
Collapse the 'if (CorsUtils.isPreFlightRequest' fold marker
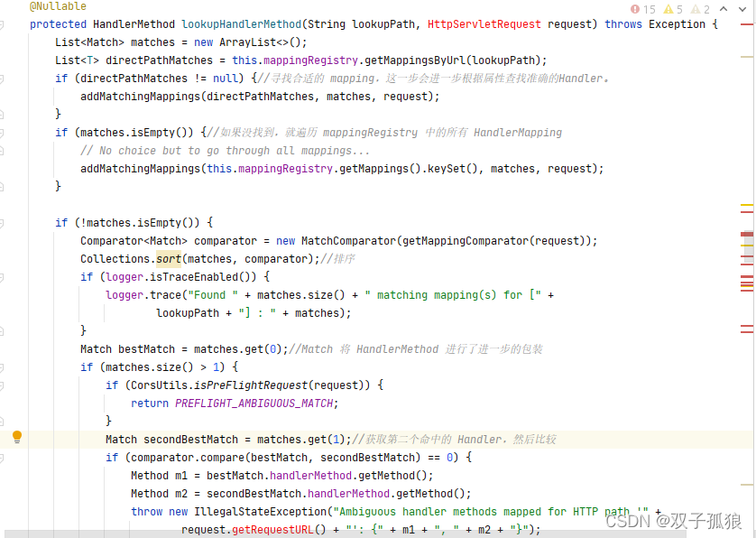click(2, 385)
